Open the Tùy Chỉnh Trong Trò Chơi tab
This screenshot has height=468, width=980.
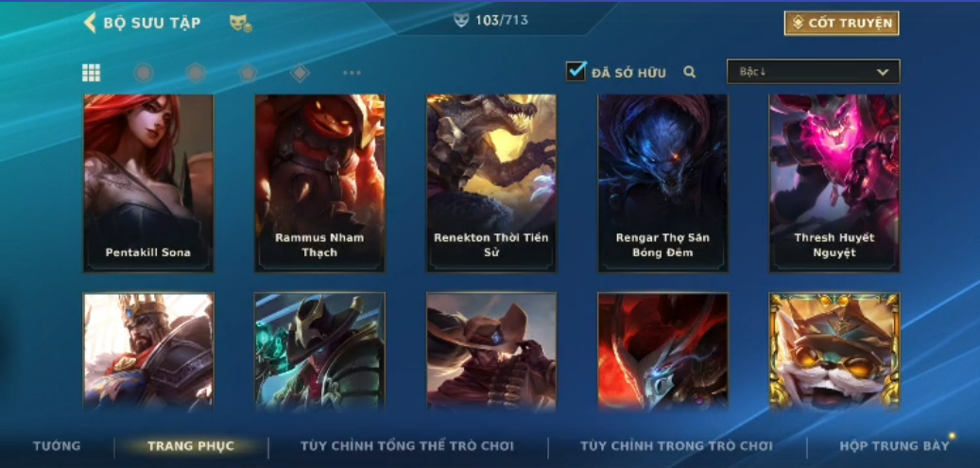677,446
